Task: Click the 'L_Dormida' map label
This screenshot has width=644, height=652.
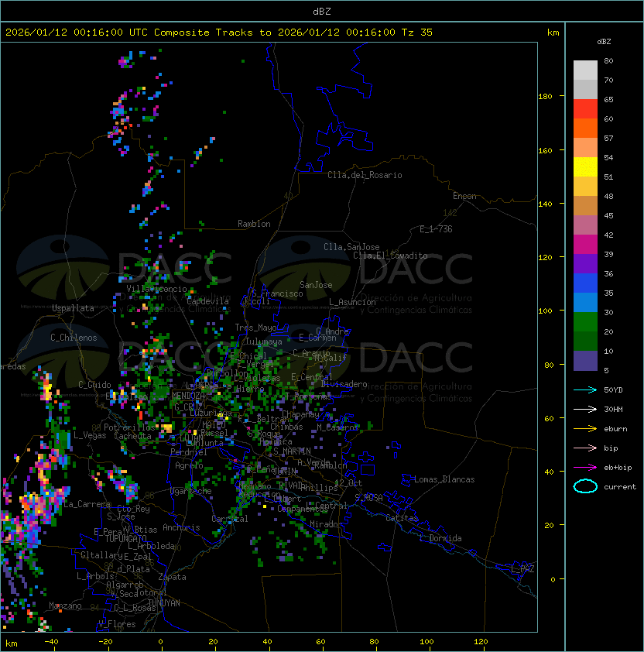Action: click(440, 538)
